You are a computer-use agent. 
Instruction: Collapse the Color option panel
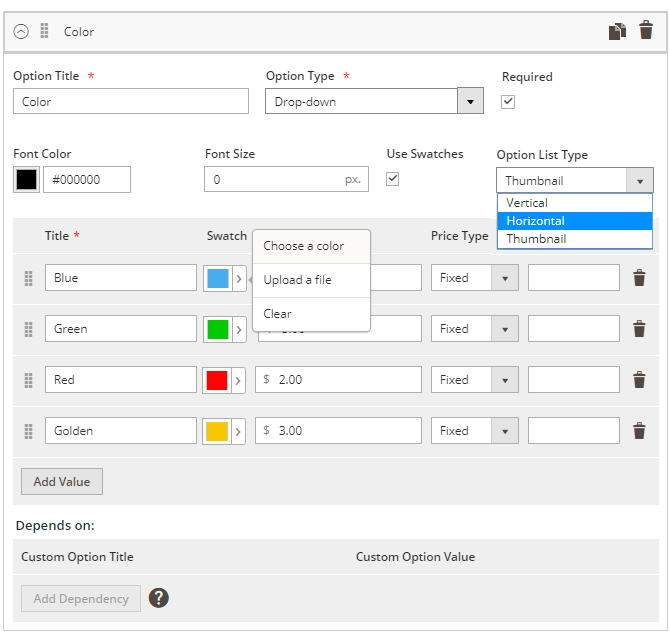[x=21, y=32]
